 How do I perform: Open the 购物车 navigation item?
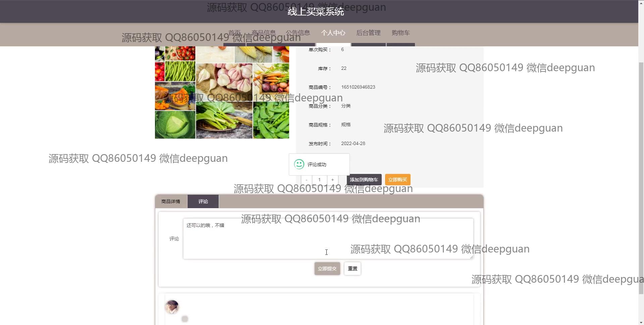coord(401,33)
